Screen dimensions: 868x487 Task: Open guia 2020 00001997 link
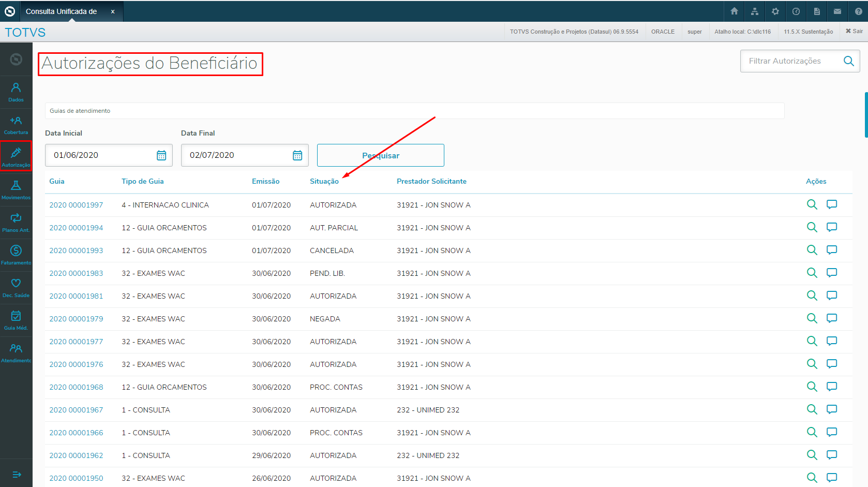76,205
